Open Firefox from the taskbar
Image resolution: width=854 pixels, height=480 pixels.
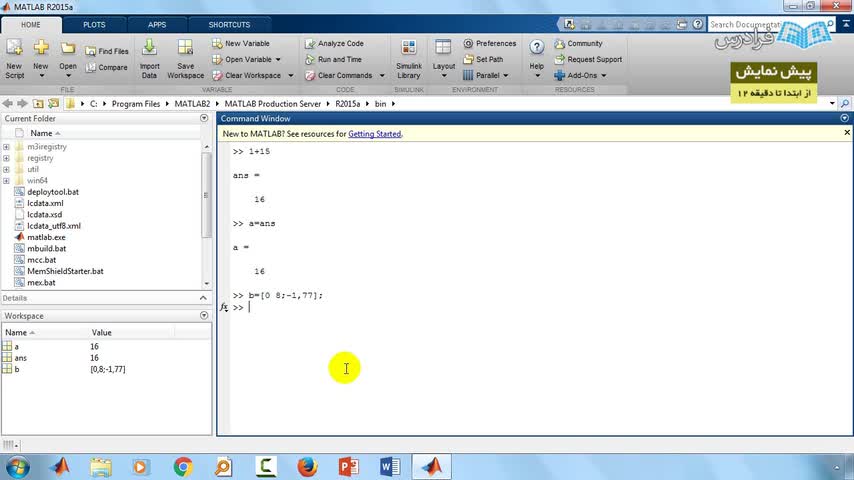[307, 467]
